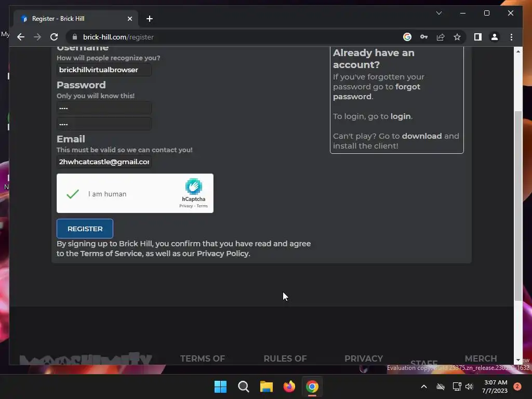Click the PRIVACY footer link
The height and width of the screenshot is (399, 532).
[364, 358]
